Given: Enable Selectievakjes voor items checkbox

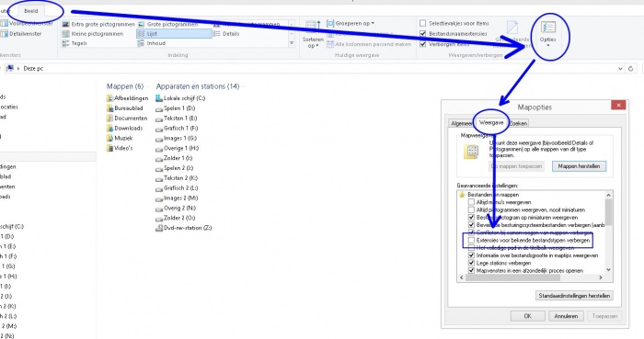Looking at the screenshot, I should [x=422, y=23].
